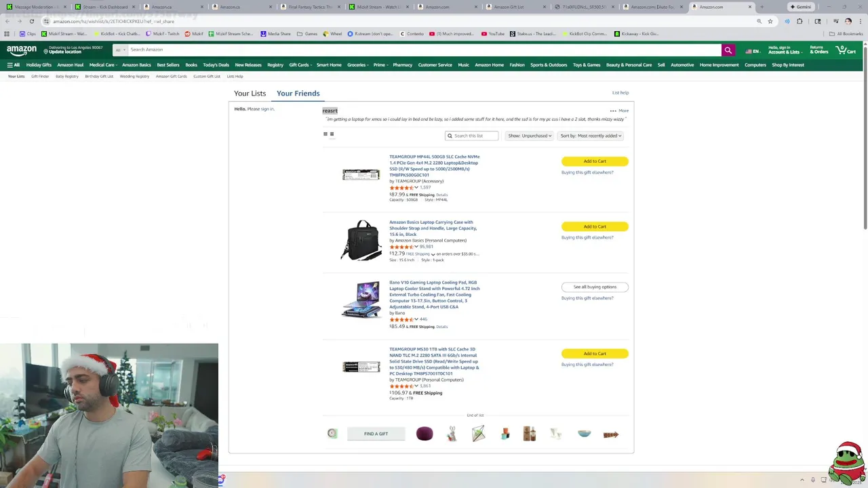Open the Wheel bookmark
The width and height of the screenshot is (868, 488).
click(x=332, y=33)
